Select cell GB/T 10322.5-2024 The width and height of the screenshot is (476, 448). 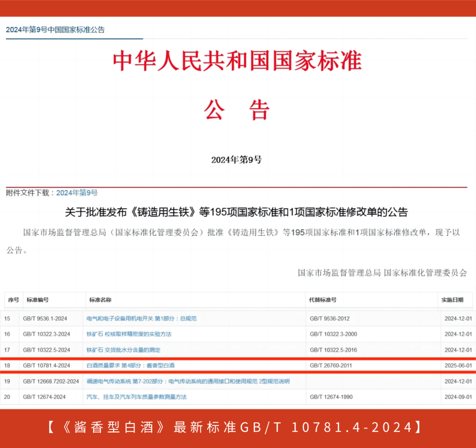click(46, 350)
